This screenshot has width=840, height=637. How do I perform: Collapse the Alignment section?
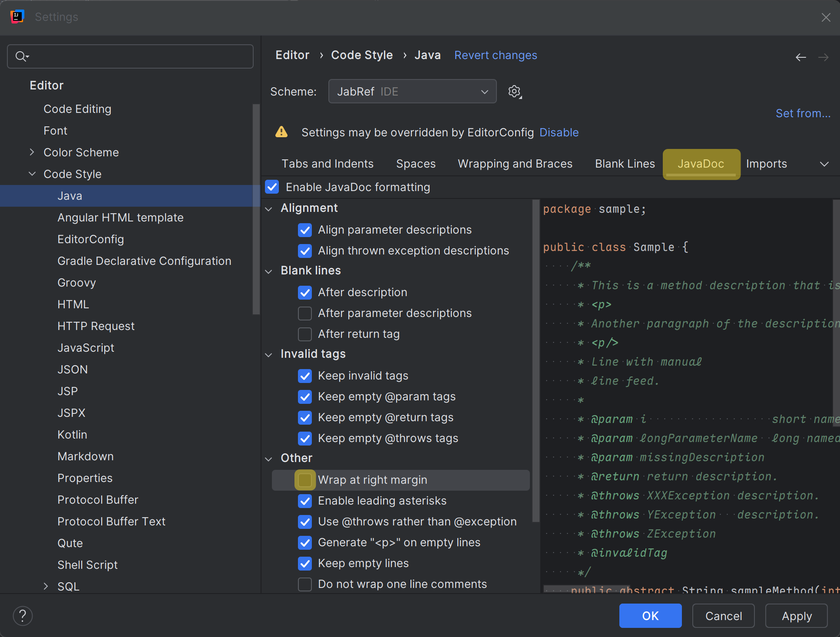pyautogui.click(x=269, y=209)
